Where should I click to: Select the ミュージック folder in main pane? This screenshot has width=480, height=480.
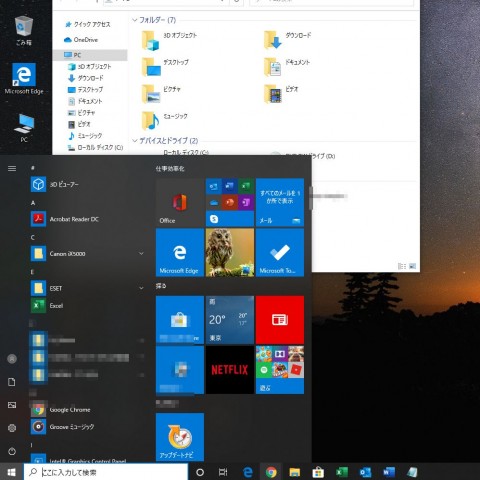coord(165,120)
